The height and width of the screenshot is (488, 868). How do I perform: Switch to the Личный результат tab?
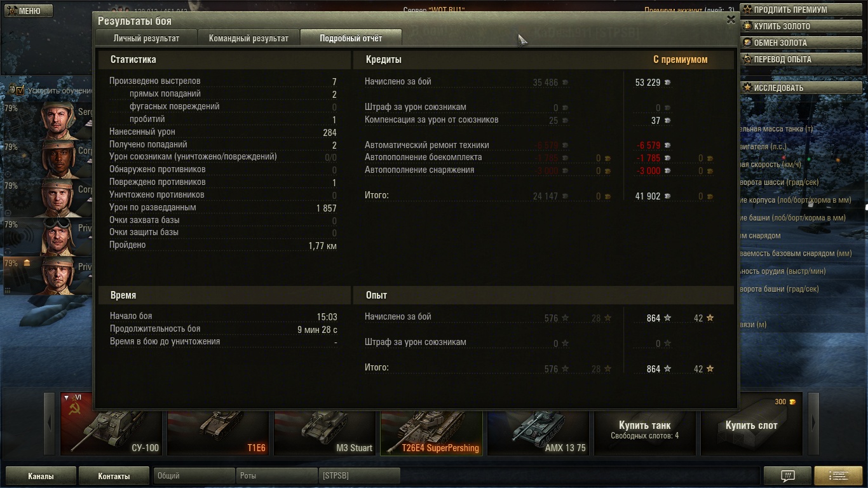(146, 38)
